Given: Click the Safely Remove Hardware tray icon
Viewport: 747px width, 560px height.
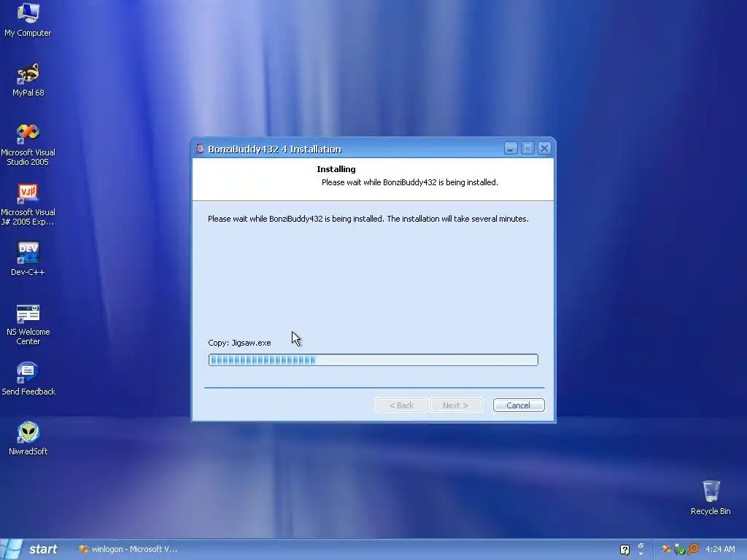Looking at the screenshot, I should [679, 550].
